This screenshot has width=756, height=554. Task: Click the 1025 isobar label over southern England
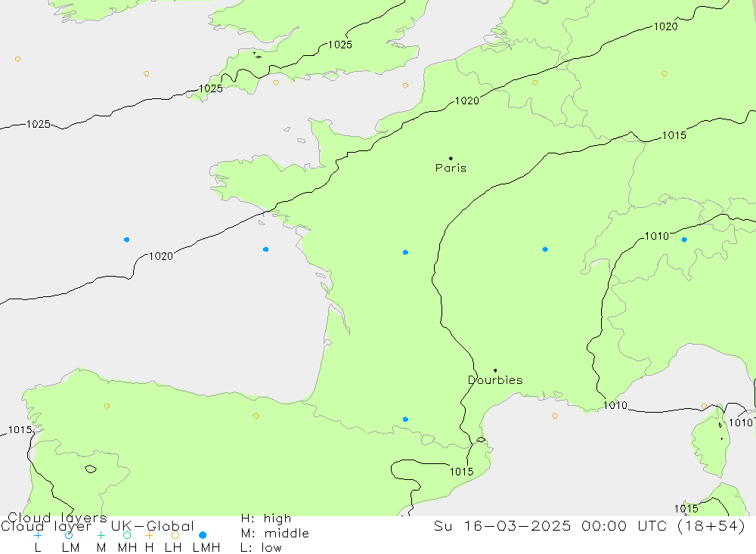pyautogui.click(x=340, y=45)
